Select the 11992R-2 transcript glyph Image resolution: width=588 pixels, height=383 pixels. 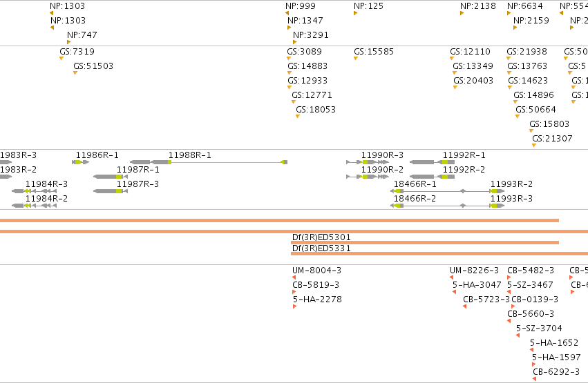click(433, 177)
